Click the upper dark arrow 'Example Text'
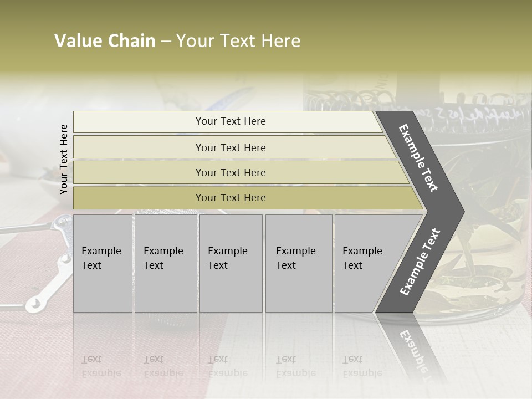 click(x=418, y=158)
